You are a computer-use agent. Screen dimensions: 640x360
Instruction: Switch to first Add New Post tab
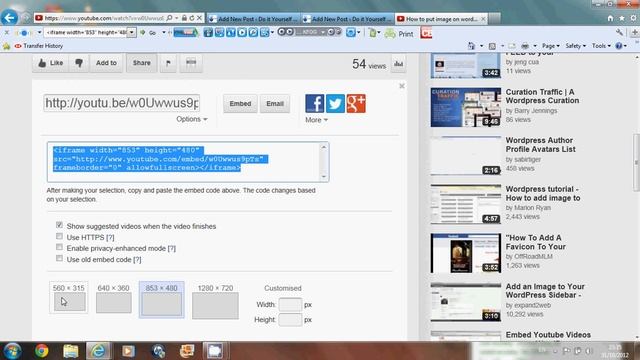pyautogui.click(x=253, y=19)
